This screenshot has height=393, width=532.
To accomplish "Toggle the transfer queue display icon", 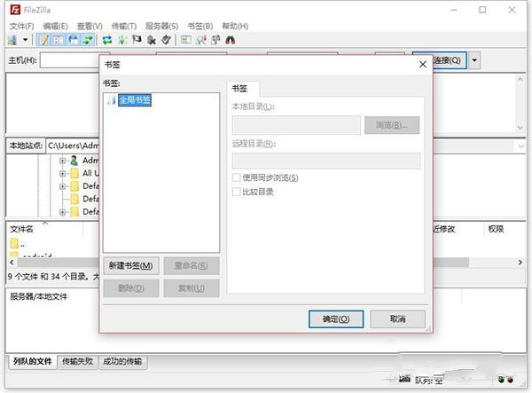I will tap(88, 40).
